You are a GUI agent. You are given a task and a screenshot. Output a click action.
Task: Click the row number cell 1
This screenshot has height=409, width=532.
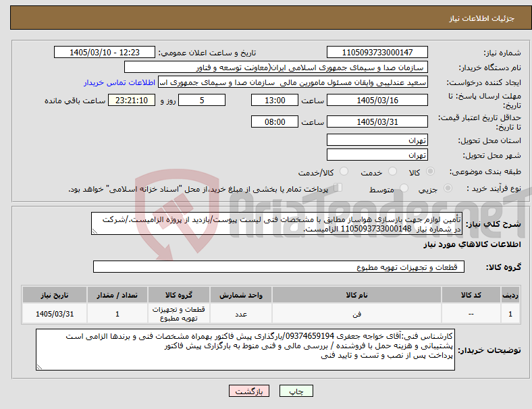pos(510,314)
